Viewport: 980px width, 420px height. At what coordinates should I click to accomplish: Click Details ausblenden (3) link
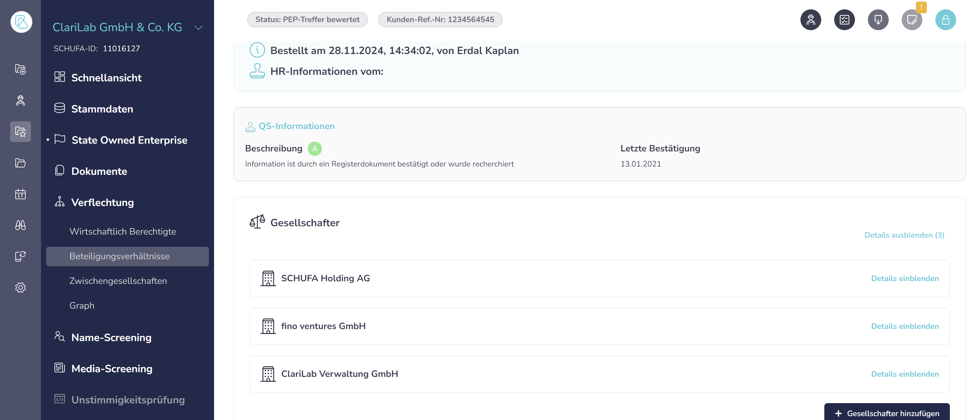tap(904, 235)
